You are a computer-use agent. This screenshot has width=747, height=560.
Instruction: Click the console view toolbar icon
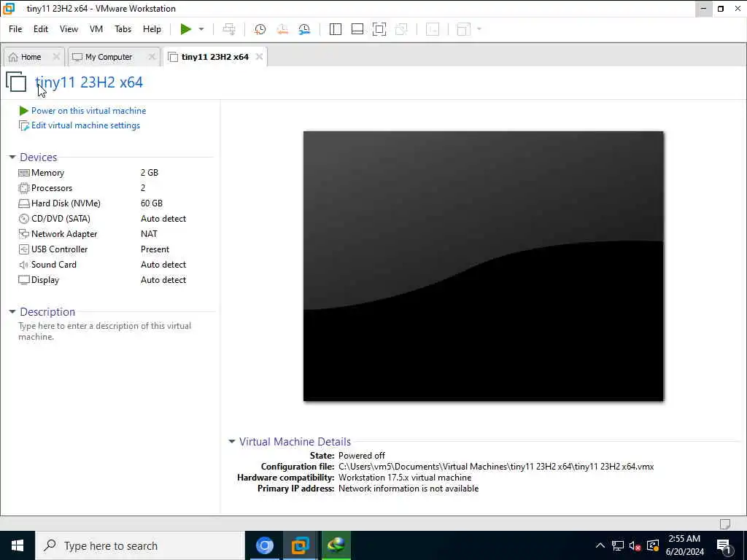tap(433, 29)
